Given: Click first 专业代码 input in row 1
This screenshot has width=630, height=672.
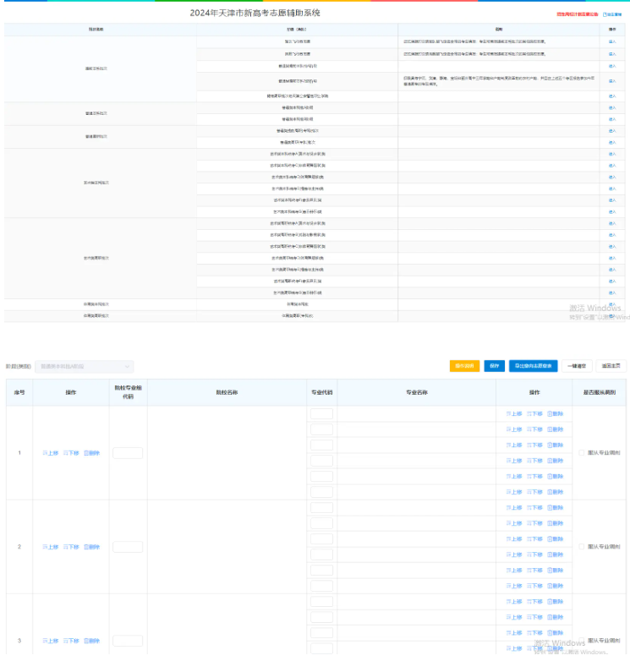Looking at the screenshot, I should [x=321, y=413].
